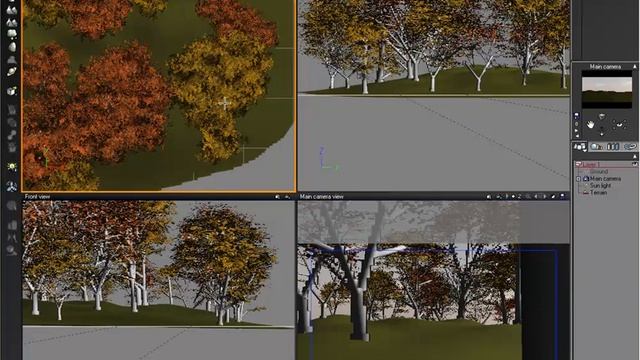
Task: Switch to the Library tab with books icon
Action: tap(613, 147)
